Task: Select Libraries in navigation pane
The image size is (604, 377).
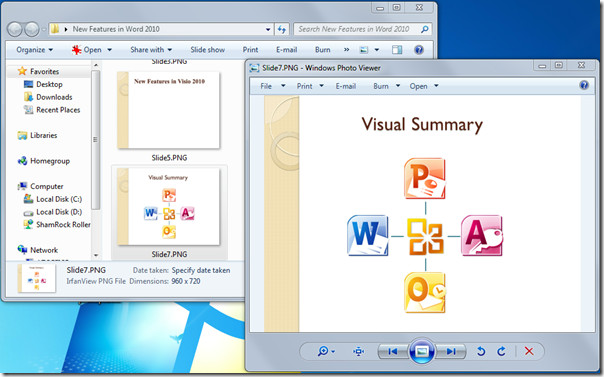Action: pos(43,136)
